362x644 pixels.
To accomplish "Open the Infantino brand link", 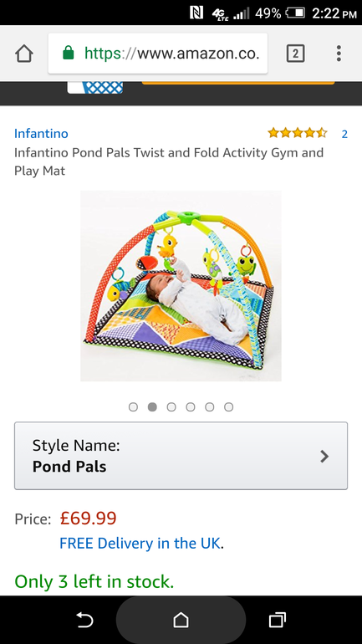I will click(x=41, y=134).
